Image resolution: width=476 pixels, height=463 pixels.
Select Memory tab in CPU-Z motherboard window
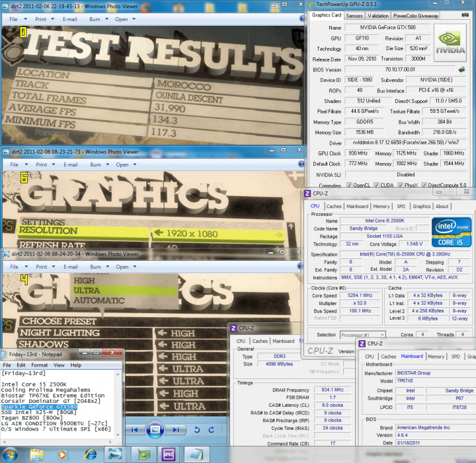436,357
